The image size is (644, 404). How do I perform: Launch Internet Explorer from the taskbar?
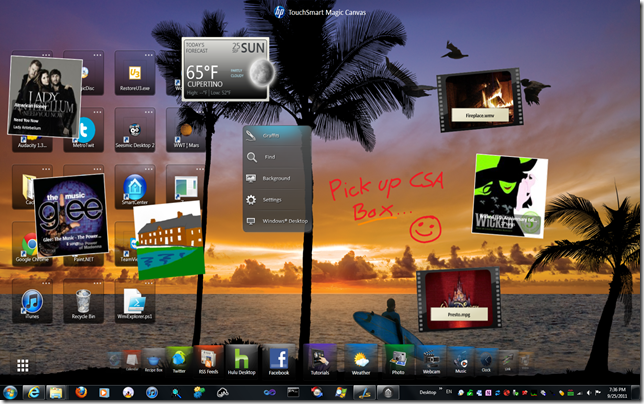pyautogui.click(x=33, y=393)
